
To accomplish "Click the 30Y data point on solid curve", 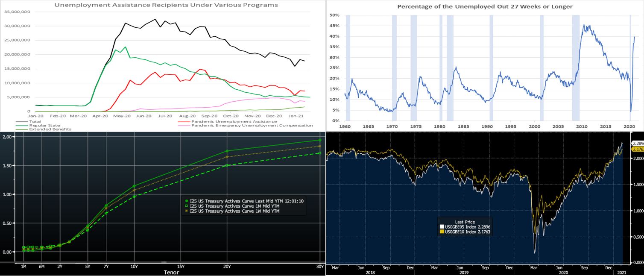I will (x=319, y=140).
